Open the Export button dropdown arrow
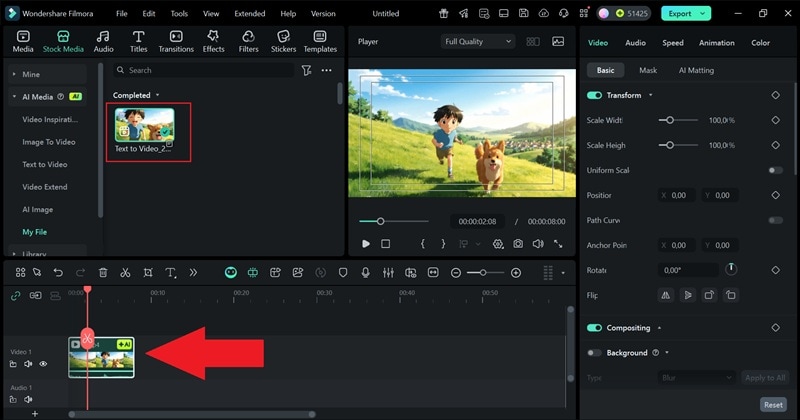Screen dimensions: 800x420 point(703,14)
